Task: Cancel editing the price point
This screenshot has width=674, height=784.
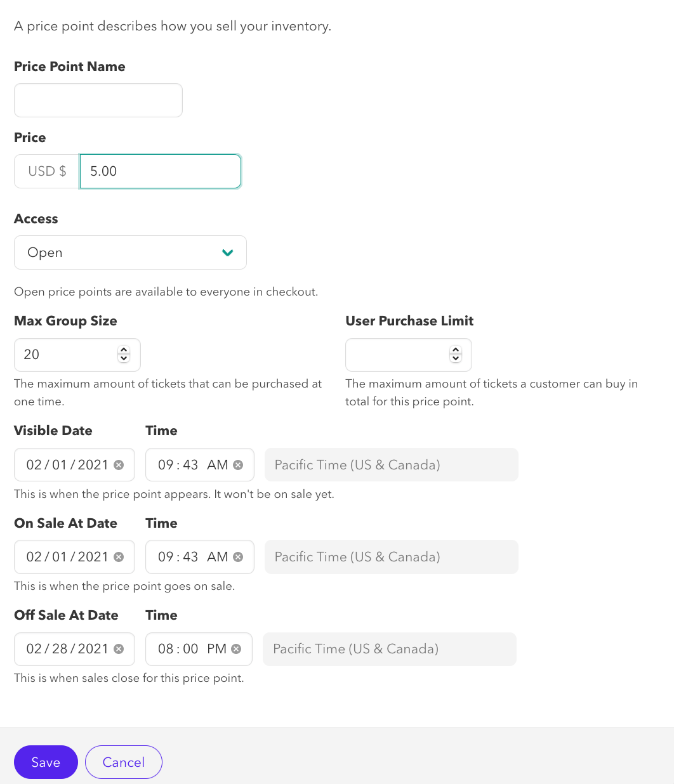Action: coord(124,762)
